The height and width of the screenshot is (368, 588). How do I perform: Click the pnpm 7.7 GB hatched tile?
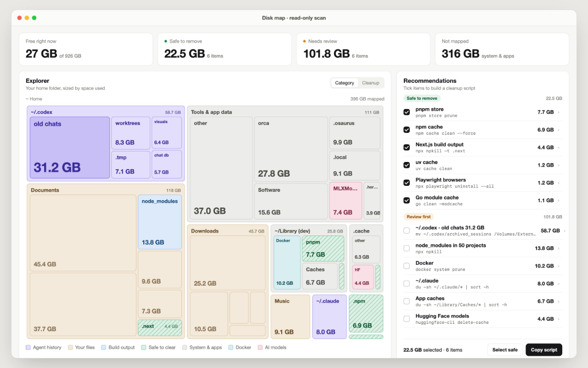323,248
